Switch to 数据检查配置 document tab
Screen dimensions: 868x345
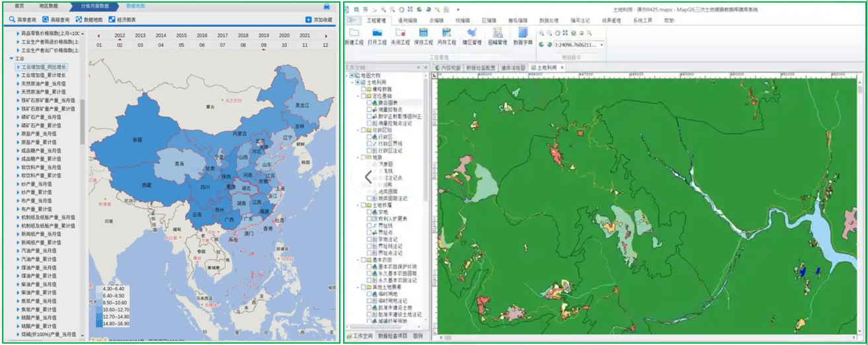pos(481,67)
